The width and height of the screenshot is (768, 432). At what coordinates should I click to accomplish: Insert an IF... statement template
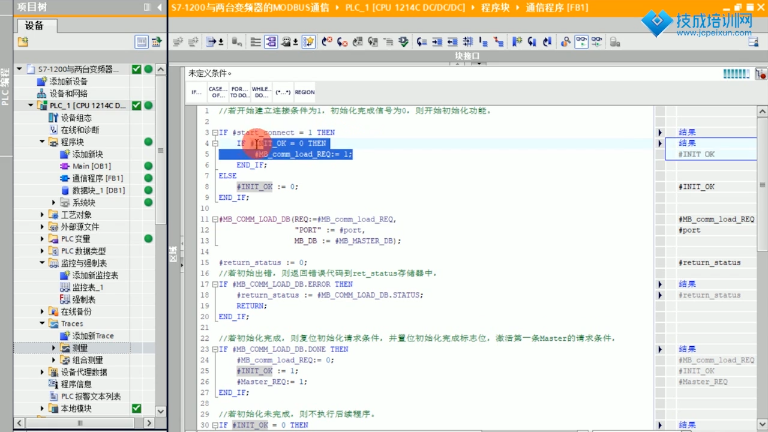tap(196, 92)
